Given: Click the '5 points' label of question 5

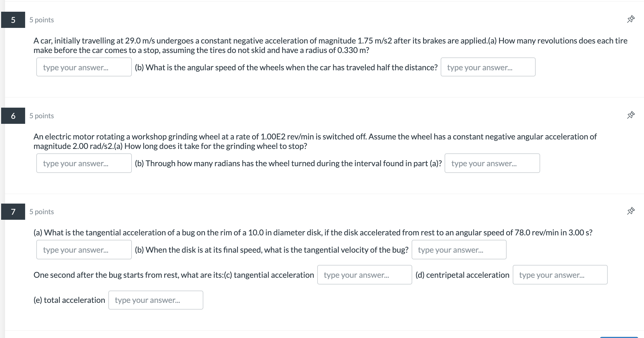Looking at the screenshot, I should click(42, 20).
